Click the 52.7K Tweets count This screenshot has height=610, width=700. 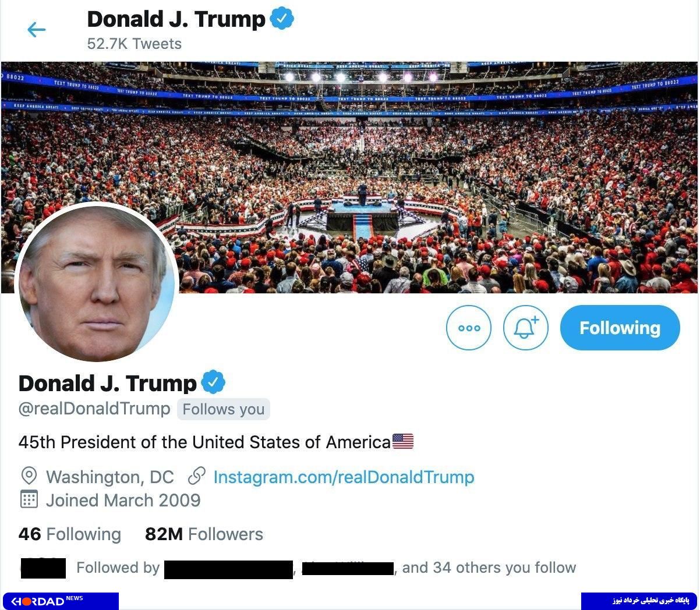pyautogui.click(x=135, y=44)
